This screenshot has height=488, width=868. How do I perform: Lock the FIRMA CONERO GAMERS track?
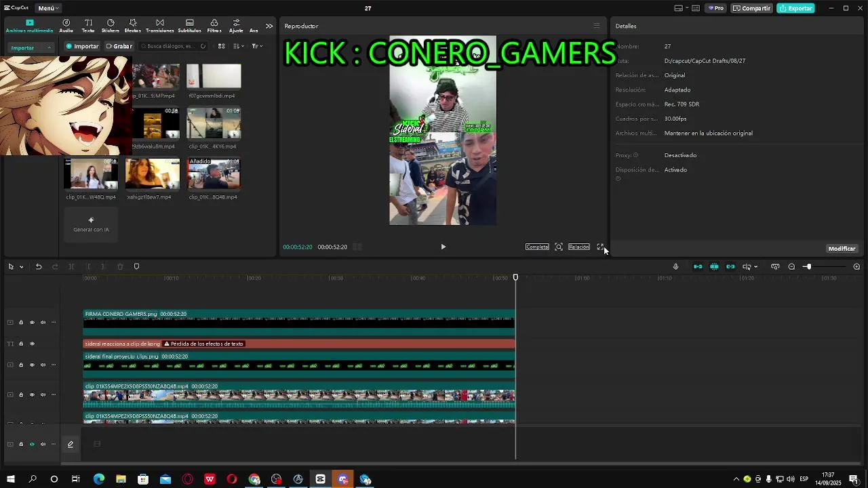coord(21,323)
